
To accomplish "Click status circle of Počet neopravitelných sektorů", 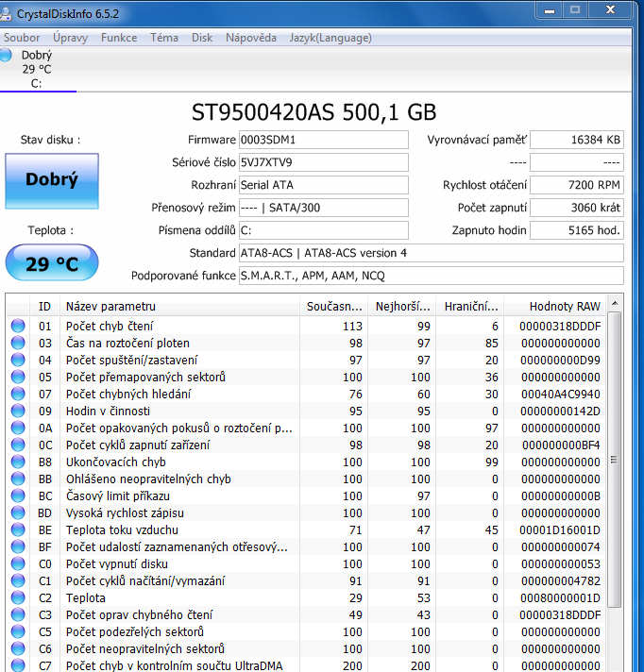I will pos(18,648).
